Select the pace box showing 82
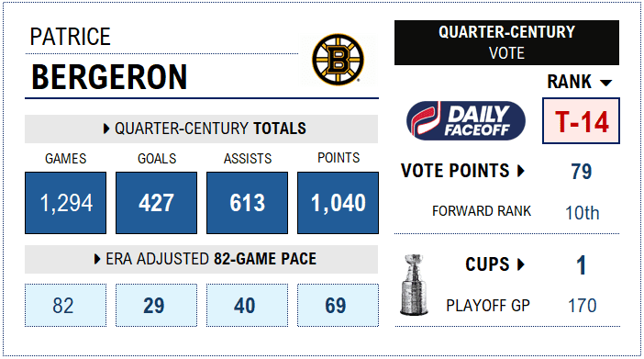644x359 pixels. tap(66, 305)
